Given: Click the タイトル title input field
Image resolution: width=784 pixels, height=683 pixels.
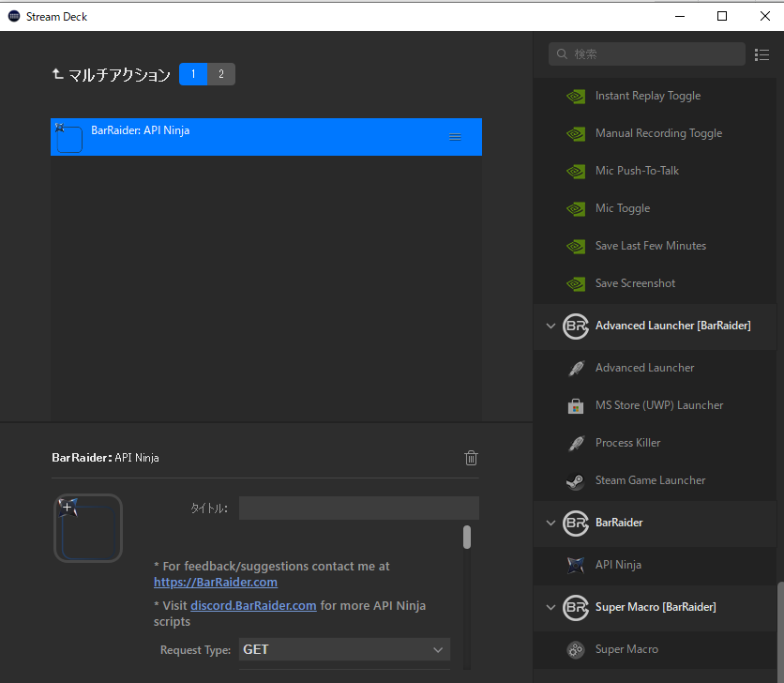Looking at the screenshot, I should (359, 508).
